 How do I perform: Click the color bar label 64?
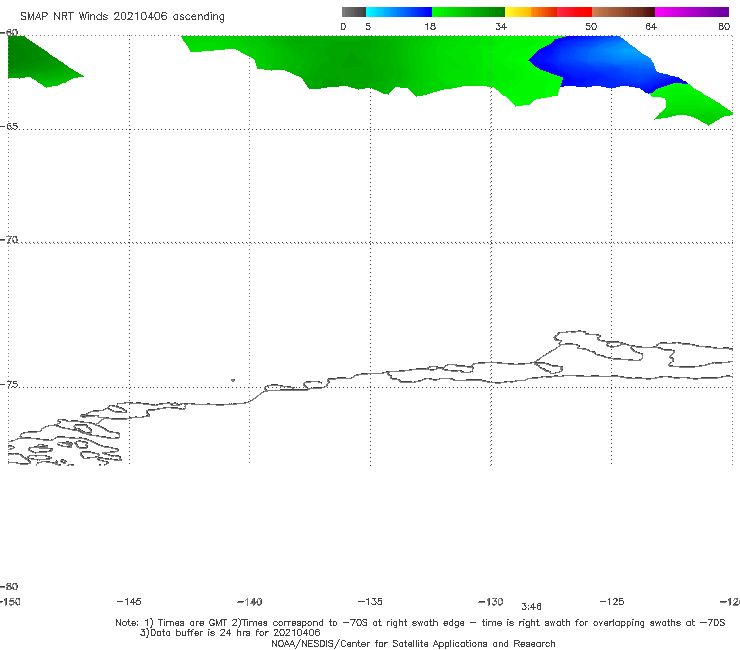(651, 26)
